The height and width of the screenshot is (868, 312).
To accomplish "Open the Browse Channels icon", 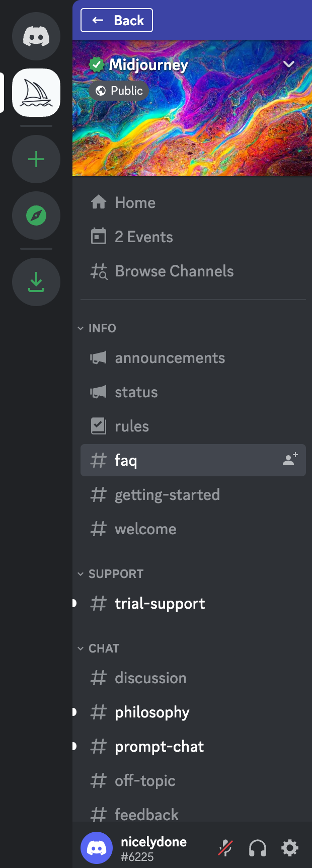I will [x=99, y=271].
